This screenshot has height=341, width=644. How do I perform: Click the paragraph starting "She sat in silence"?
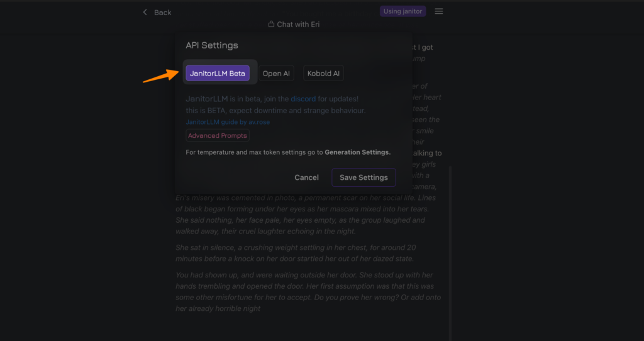click(x=296, y=254)
